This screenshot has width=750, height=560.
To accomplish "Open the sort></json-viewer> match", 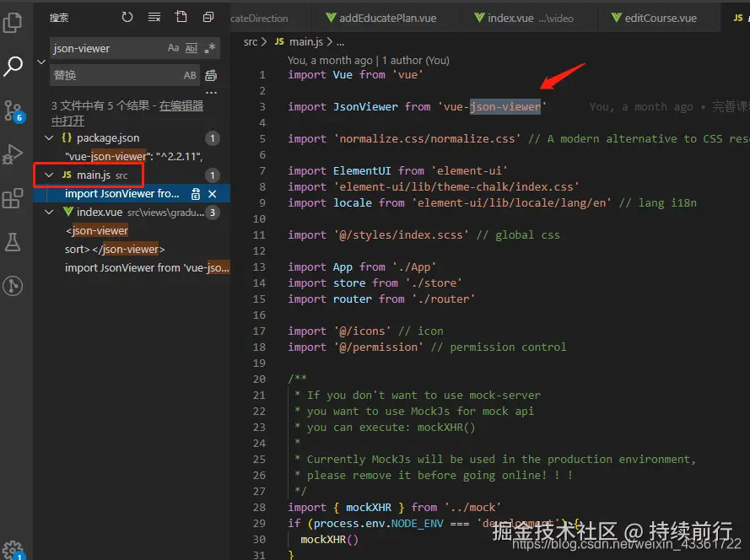I will tap(115, 249).
